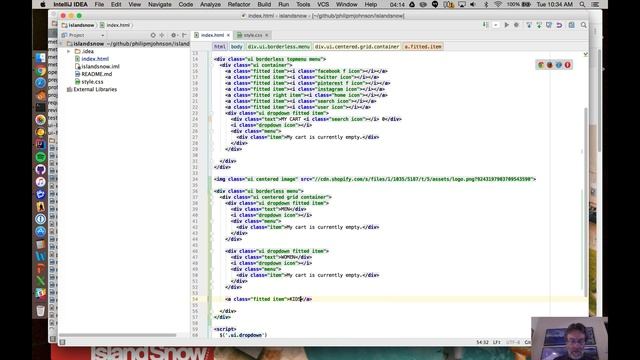Open Chrome from the Dock

pos(40,70)
